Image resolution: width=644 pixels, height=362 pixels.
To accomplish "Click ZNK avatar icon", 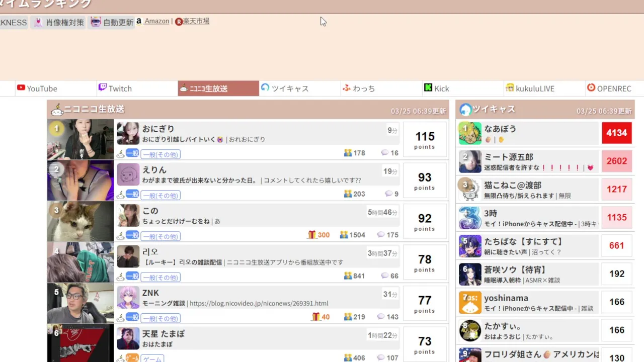I will point(128,297).
